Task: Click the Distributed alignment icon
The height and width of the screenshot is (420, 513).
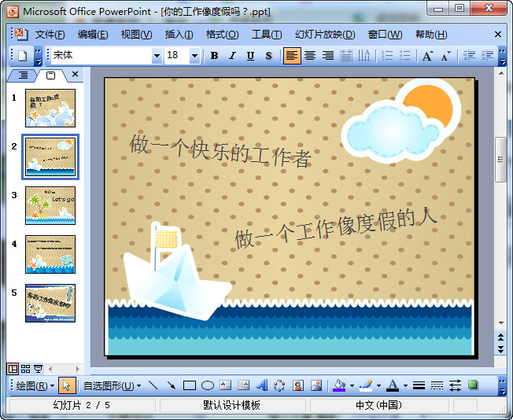Action: [x=346, y=56]
